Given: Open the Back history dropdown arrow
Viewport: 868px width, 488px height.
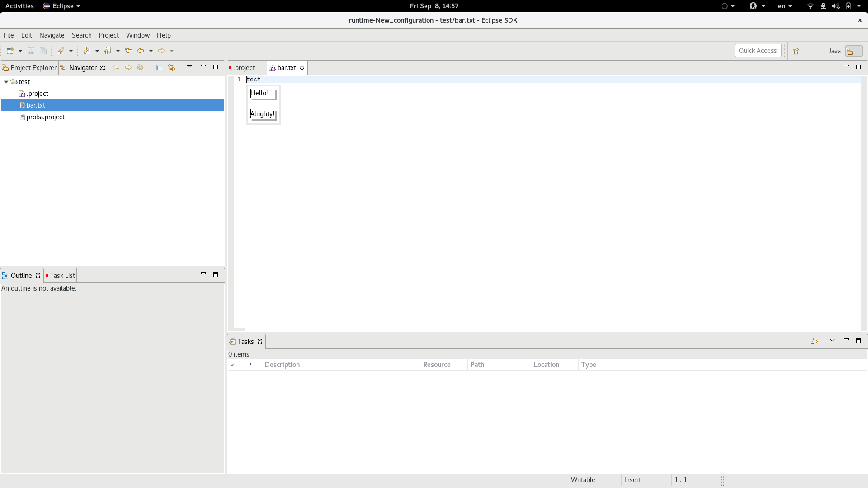Looking at the screenshot, I should pyautogui.click(x=151, y=51).
